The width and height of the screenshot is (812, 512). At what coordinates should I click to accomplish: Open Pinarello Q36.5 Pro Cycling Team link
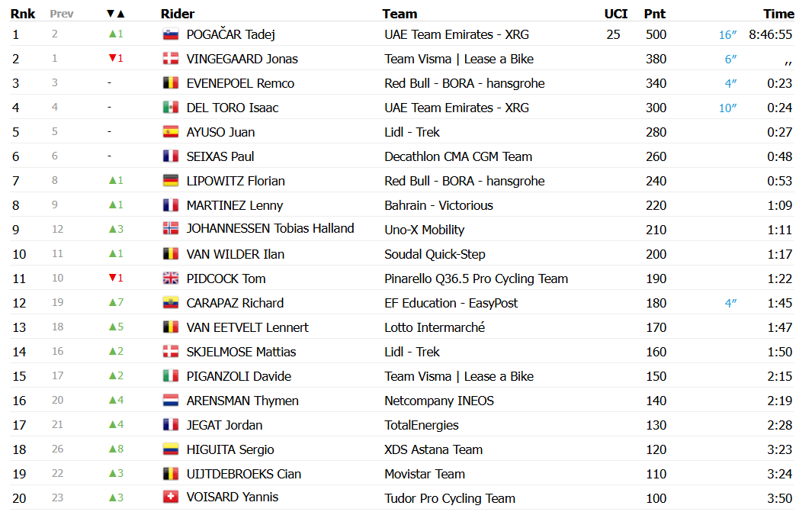tap(476, 279)
